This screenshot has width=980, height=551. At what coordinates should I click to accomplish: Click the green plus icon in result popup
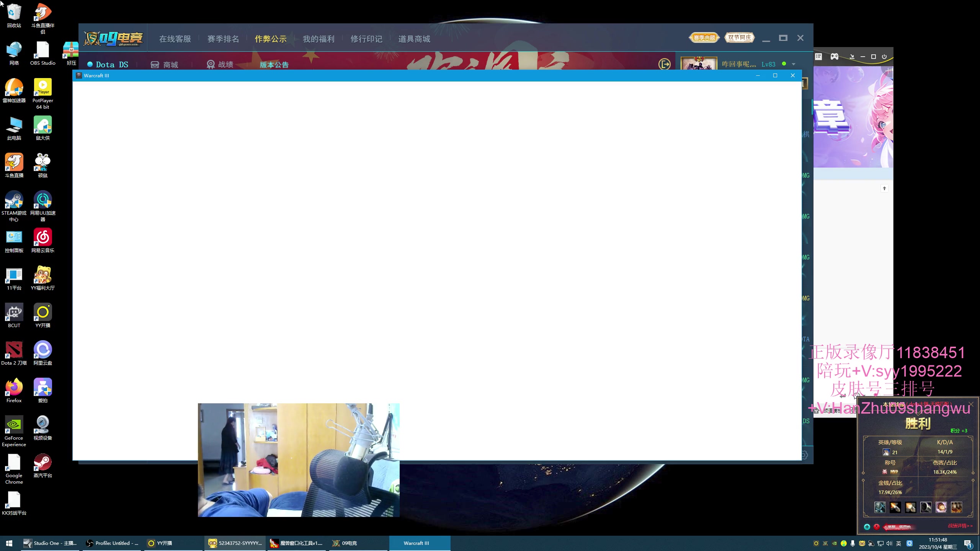pos(867,527)
